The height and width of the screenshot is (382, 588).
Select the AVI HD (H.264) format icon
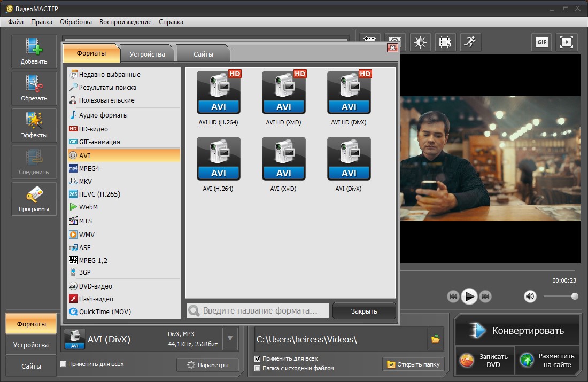pos(218,92)
